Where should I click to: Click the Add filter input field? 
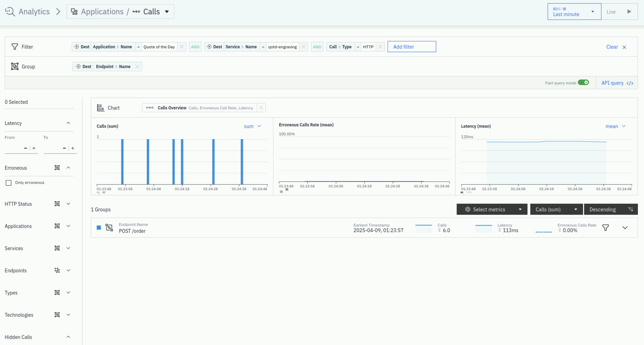pos(412,47)
